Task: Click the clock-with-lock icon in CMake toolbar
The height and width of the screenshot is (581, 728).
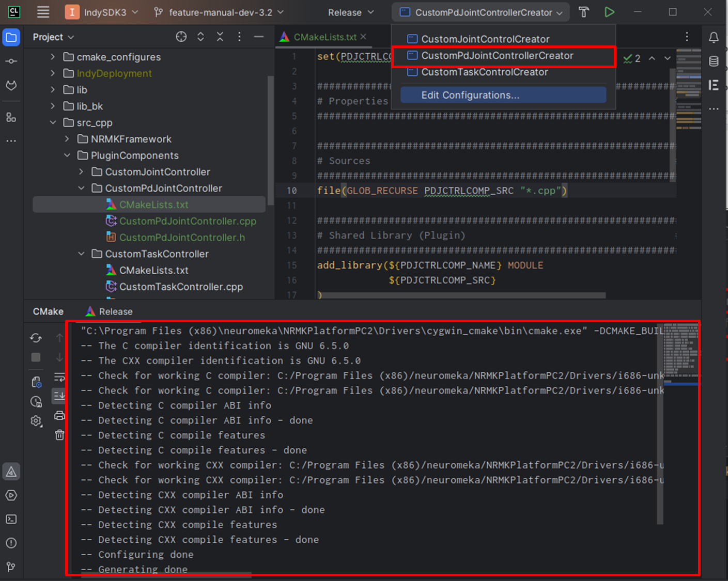Action: point(36,401)
